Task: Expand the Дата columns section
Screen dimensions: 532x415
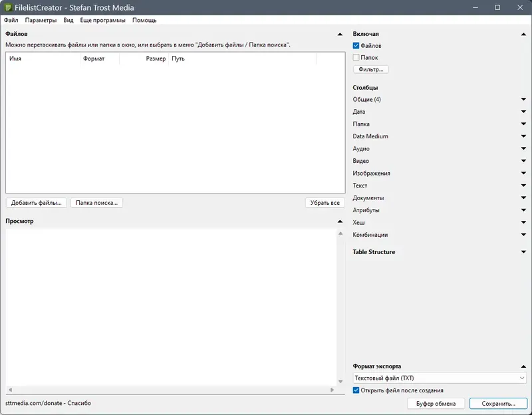Action: (523, 112)
